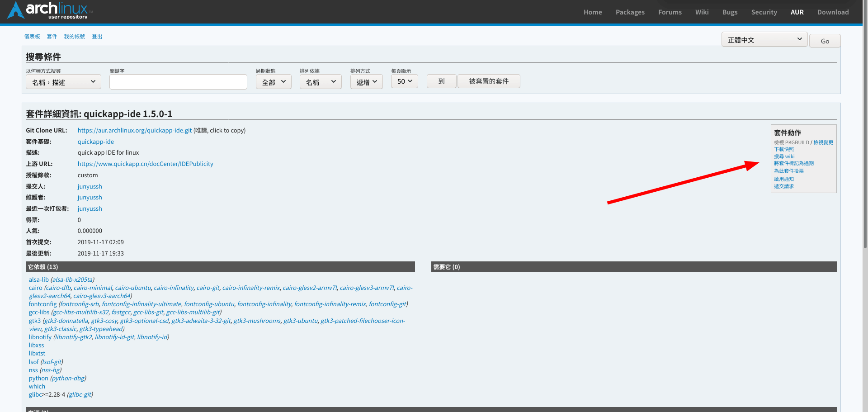Screen dimensions: 868x412
Task: Open the 我的帳號 account link
Action: coord(75,37)
